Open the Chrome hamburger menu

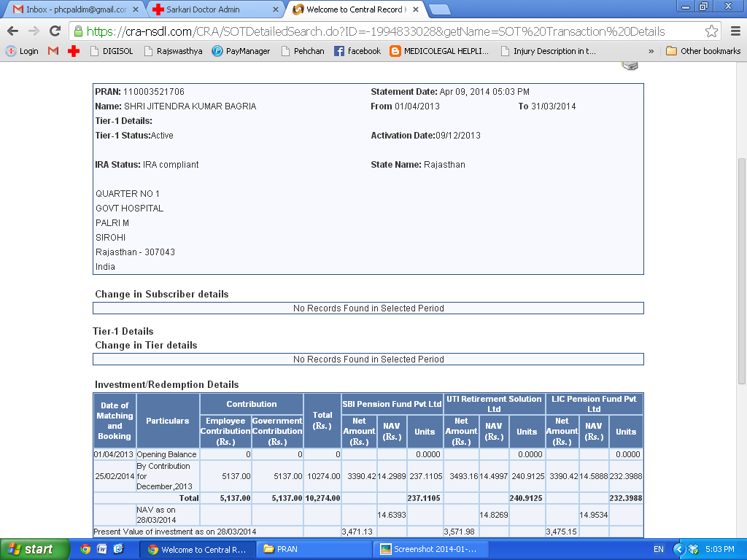click(x=735, y=31)
